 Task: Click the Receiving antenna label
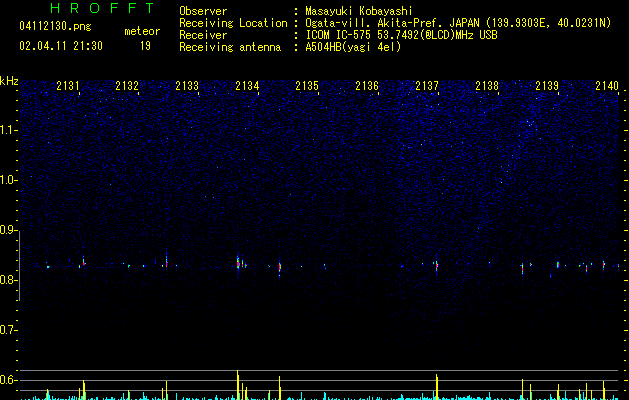click(x=230, y=47)
